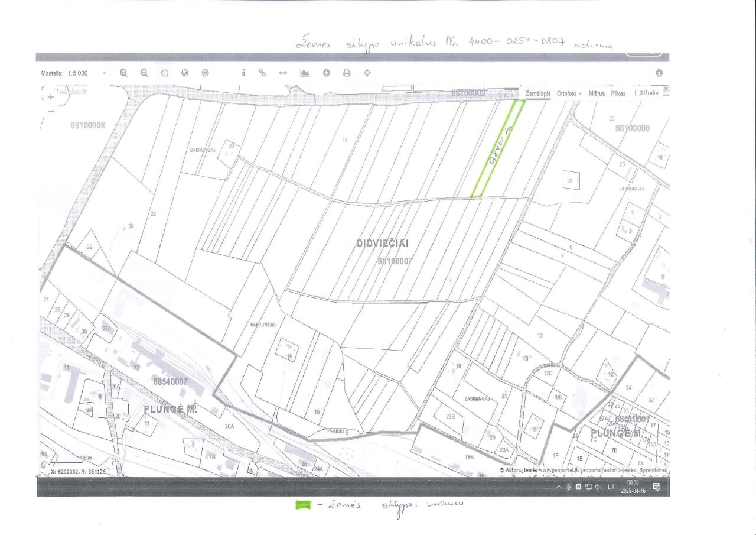756x535 pixels.
Task: Activate the locate crosshair tool
Action: tap(367, 73)
